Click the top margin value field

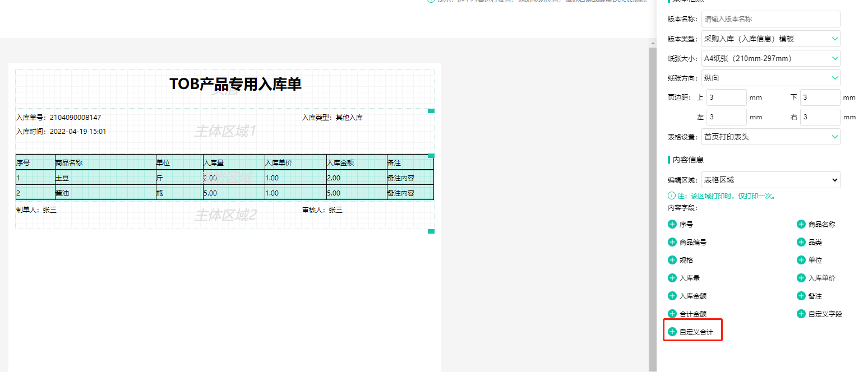[726, 97]
